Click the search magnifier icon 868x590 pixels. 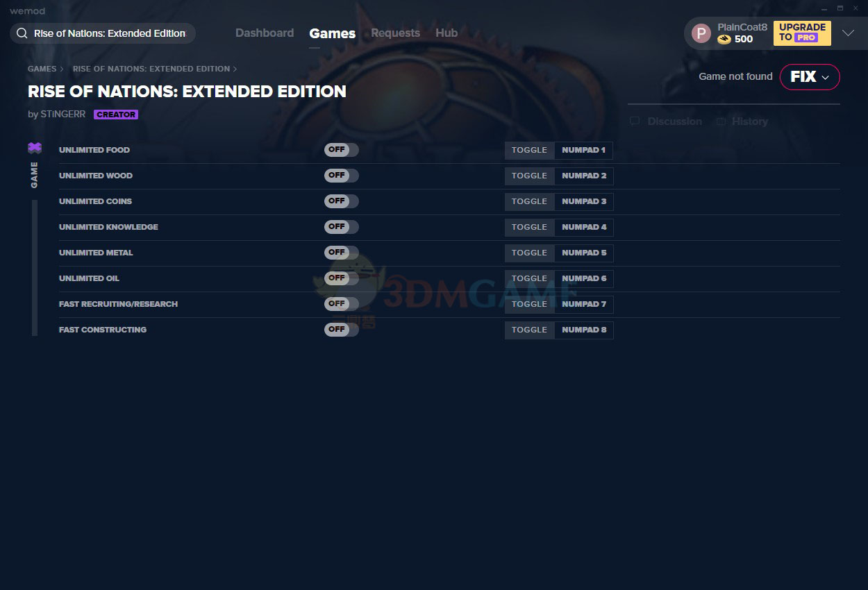[x=22, y=33]
